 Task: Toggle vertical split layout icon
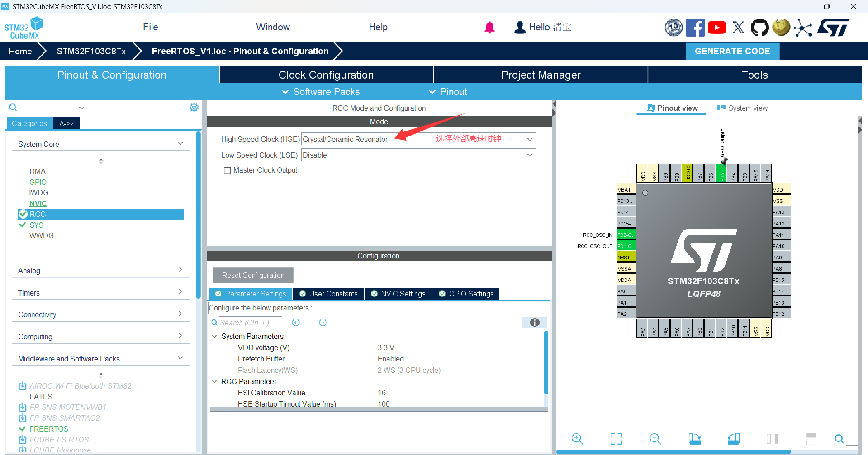click(x=773, y=438)
